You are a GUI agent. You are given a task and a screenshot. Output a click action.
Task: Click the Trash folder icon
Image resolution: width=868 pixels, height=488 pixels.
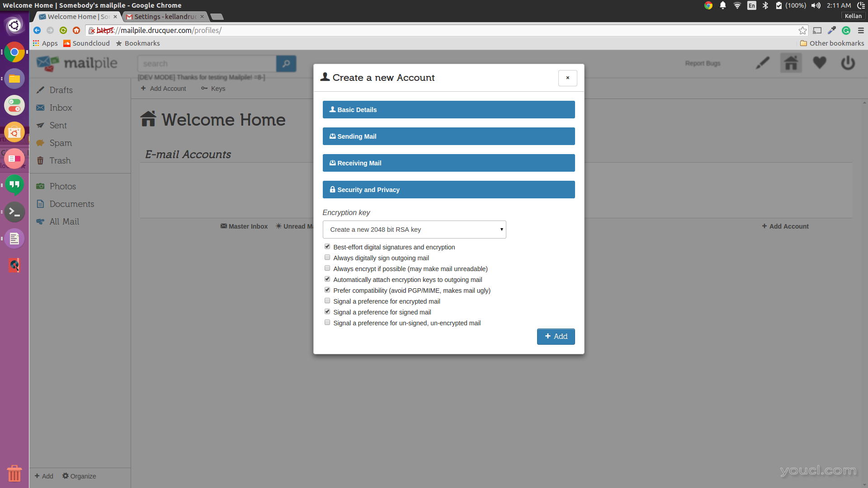tap(41, 160)
